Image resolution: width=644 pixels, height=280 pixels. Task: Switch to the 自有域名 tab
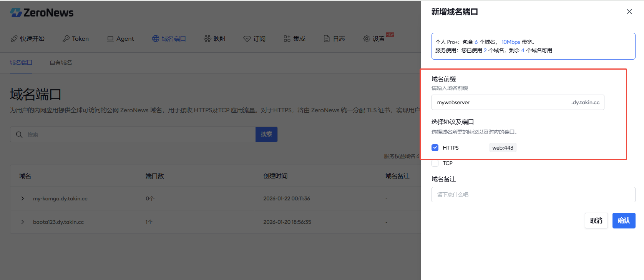point(61,63)
